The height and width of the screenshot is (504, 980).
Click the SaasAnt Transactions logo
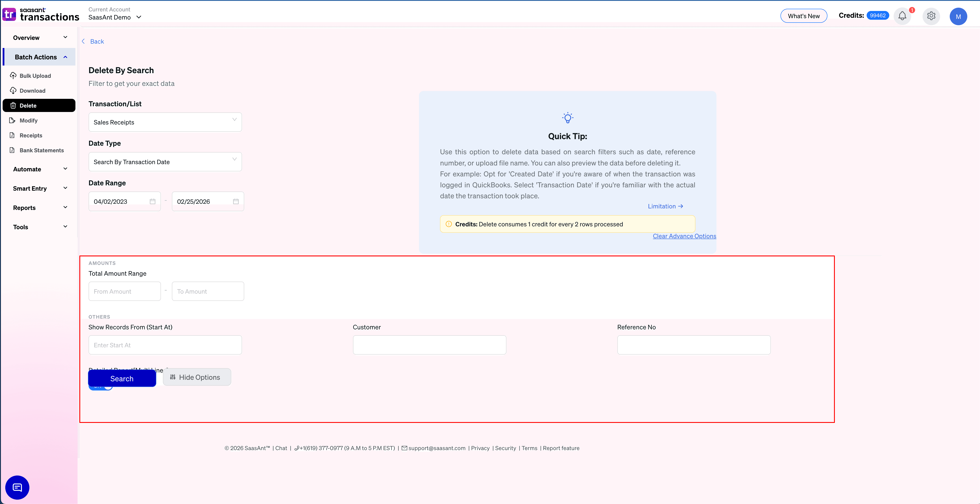(41, 14)
